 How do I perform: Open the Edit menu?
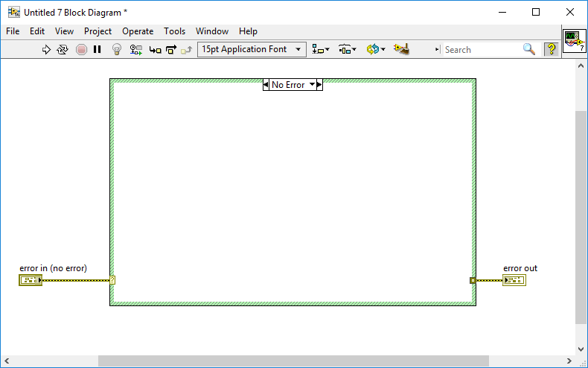click(x=37, y=31)
